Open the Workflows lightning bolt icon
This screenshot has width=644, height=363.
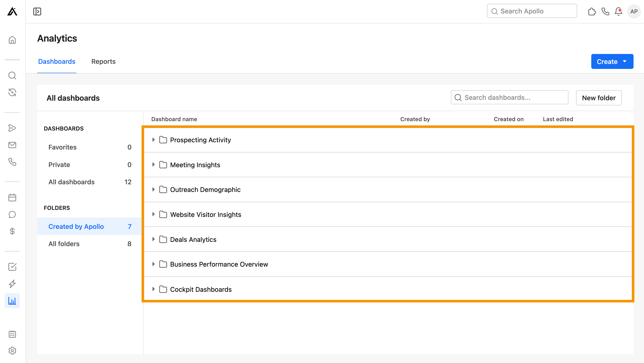click(12, 284)
